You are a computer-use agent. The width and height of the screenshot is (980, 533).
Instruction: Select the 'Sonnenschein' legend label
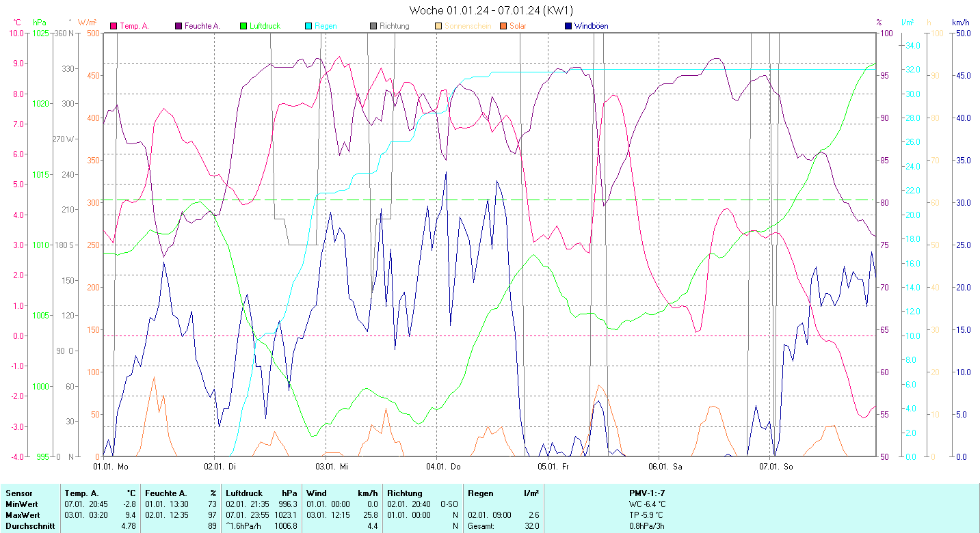468,26
